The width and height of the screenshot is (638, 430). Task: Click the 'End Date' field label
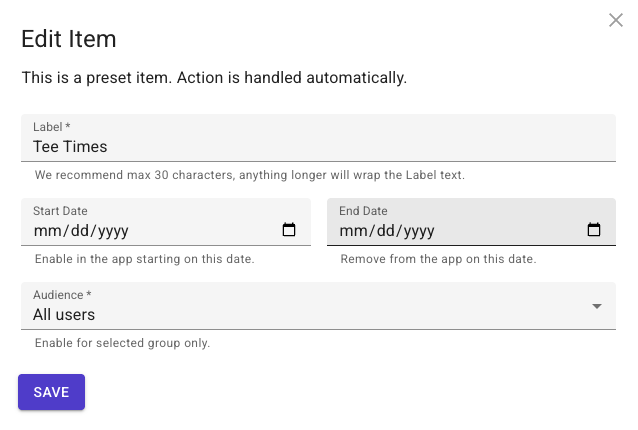363,211
